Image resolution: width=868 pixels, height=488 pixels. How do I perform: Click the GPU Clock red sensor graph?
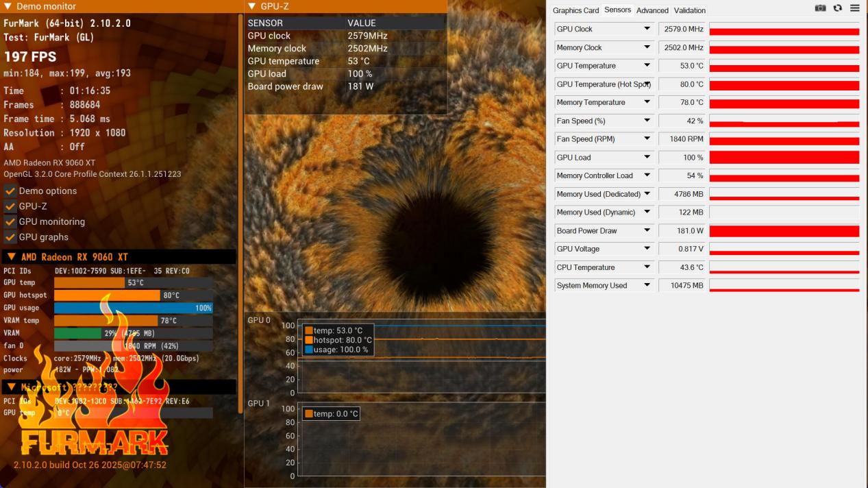(784, 29)
